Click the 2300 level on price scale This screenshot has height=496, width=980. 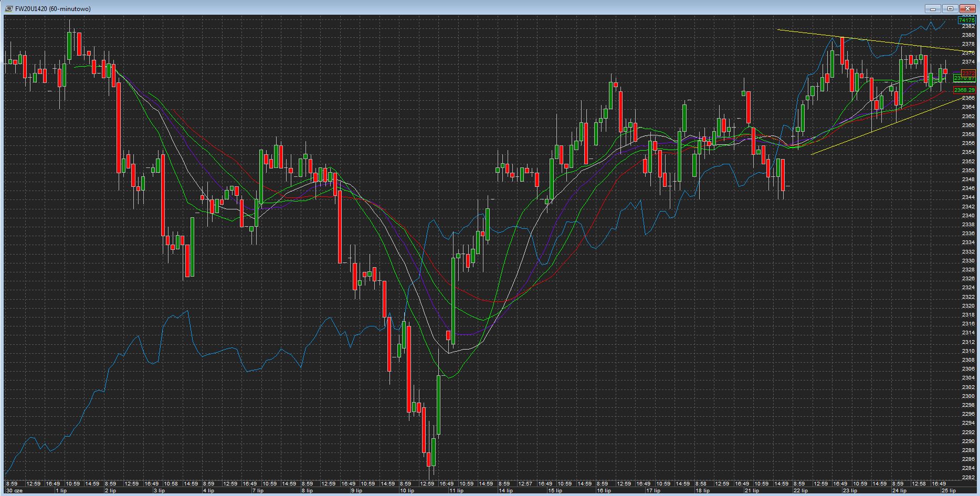pos(968,396)
